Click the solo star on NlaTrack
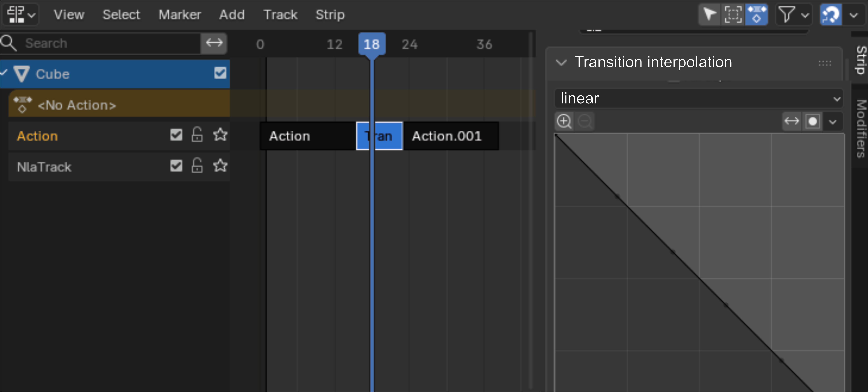This screenshot has height=392, width=868. 220,165
